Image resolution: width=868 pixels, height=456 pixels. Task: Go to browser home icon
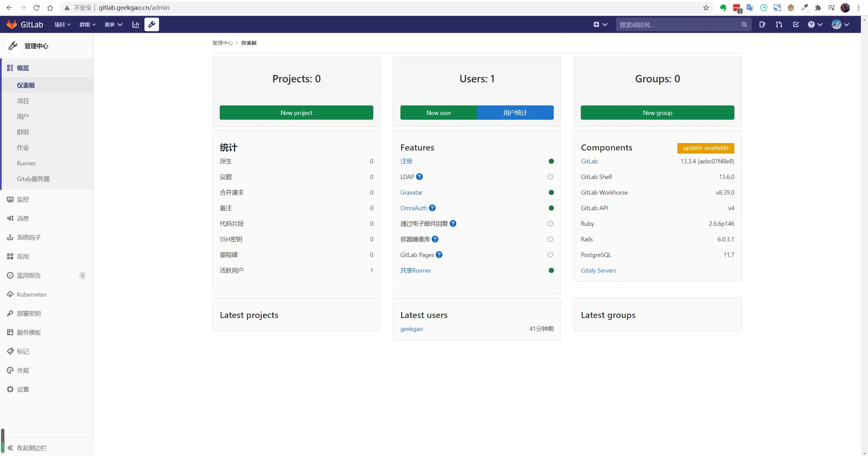pos(50,7)
